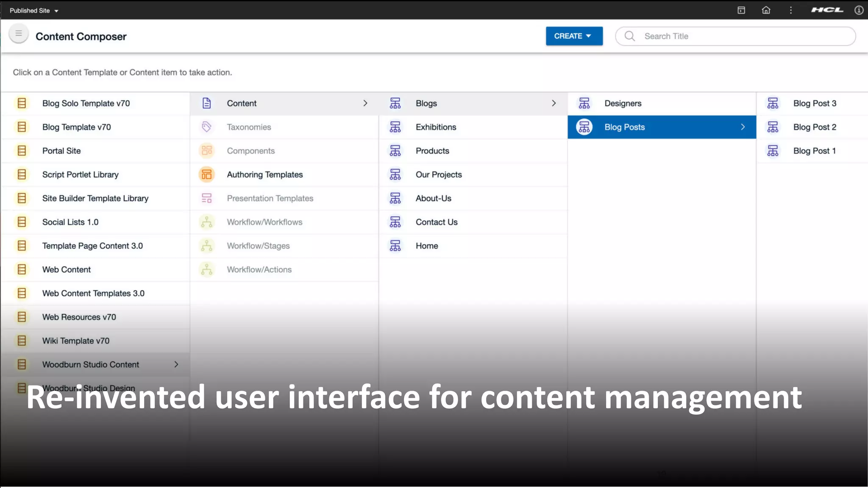The width and height of the screenshot is (868, 488).
Task: Expand the Woodburn Studio Content chevron
Action: [176, 364]
